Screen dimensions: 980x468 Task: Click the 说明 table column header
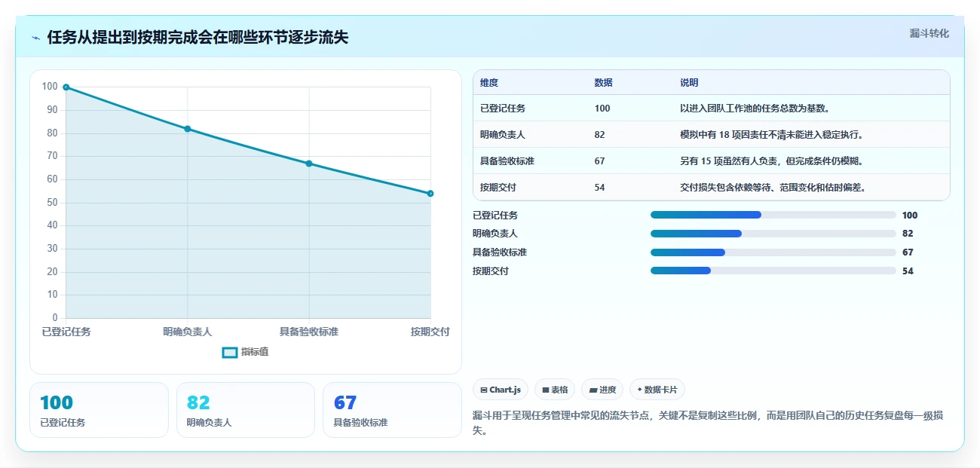click(x=689, y=83)
